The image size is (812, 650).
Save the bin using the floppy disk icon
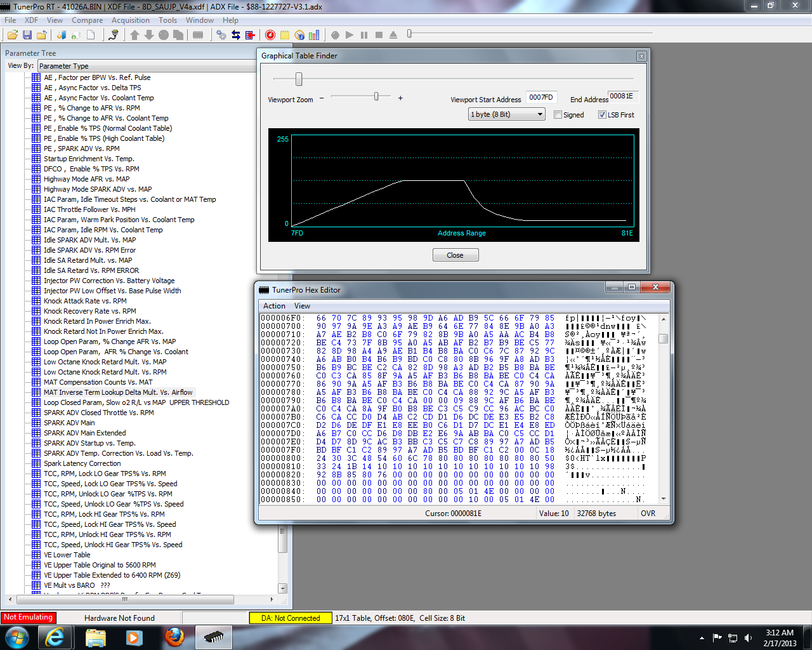[27, 35]
